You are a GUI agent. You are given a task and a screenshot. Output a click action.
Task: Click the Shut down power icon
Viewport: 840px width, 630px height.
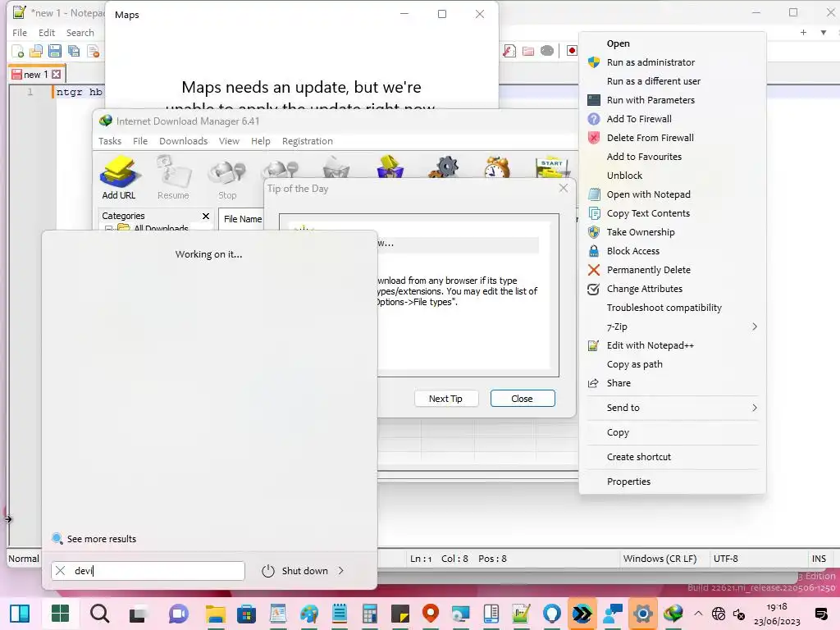pyautogui.click(x=268, y=571)
